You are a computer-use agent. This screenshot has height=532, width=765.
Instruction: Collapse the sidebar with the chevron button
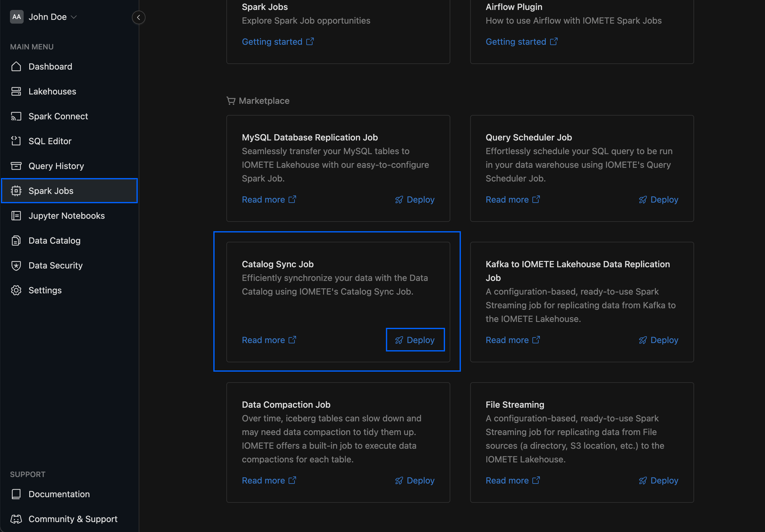point(139,17)
